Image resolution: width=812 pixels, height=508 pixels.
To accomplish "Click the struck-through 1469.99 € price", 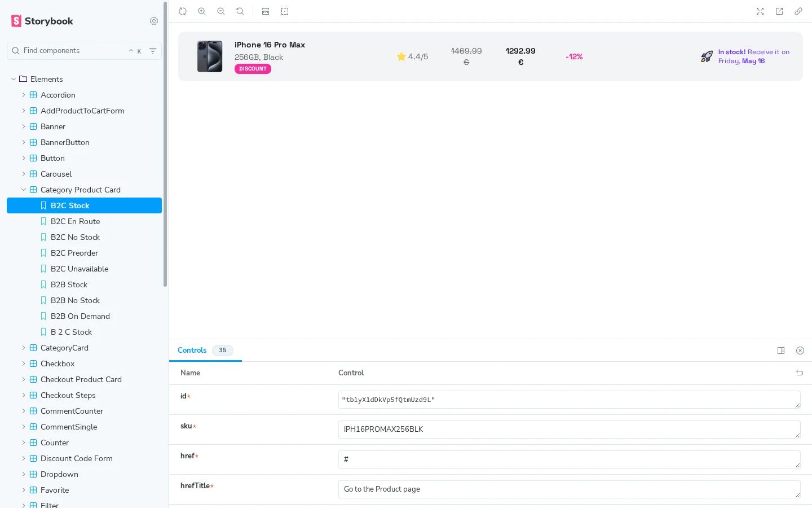I will click(x=466, y=56).
